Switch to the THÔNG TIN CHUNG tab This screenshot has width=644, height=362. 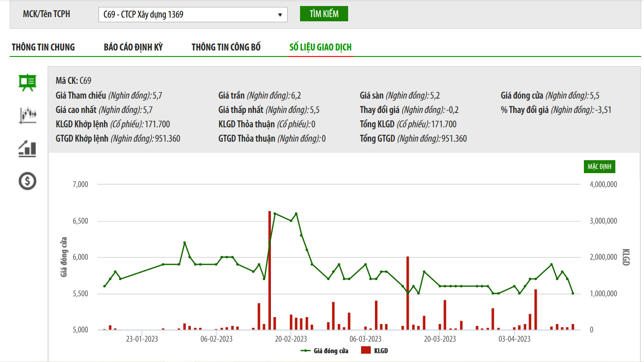(43, 47)
